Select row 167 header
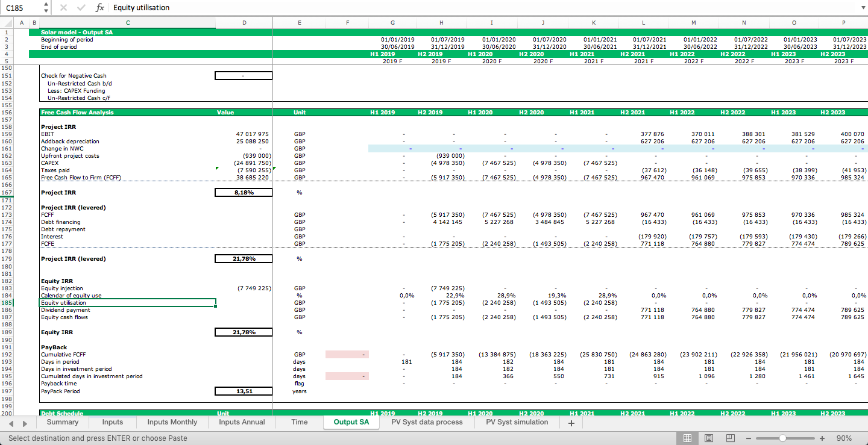Viewport: 868px width, 445px height. click(6, 193)
